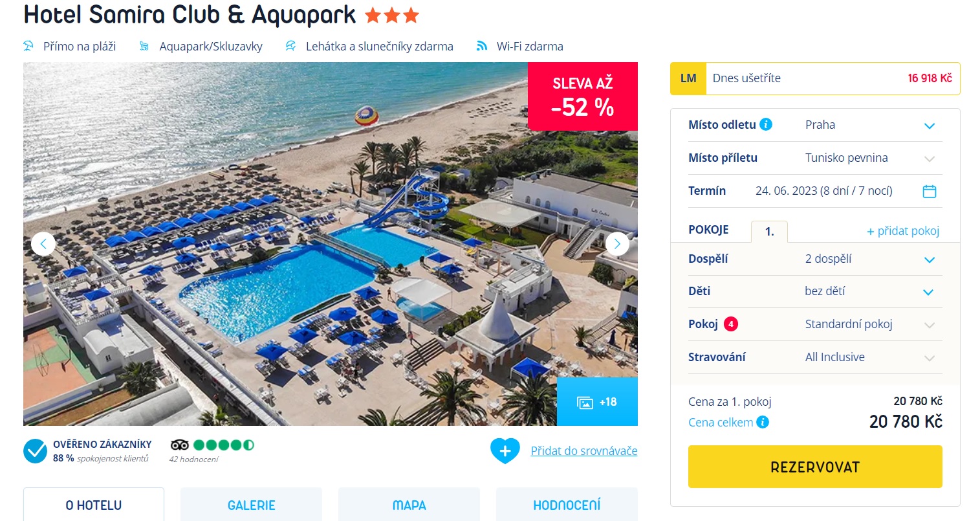
Task: Click the heart plus compare icon
Action: [x=505, y=451]
